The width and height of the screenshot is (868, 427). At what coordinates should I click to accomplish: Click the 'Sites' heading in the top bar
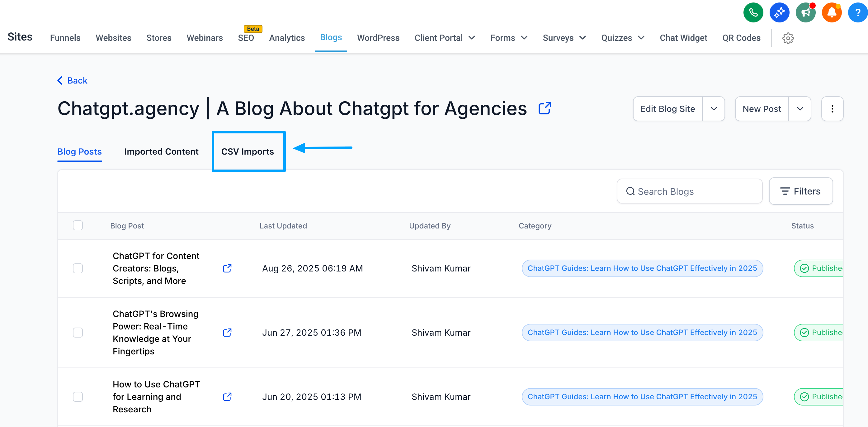point(20,36)
